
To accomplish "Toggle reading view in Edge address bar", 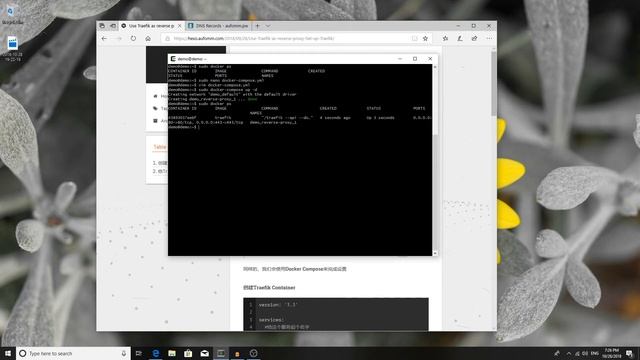I will pyautogui.click(x=415, y=38).
